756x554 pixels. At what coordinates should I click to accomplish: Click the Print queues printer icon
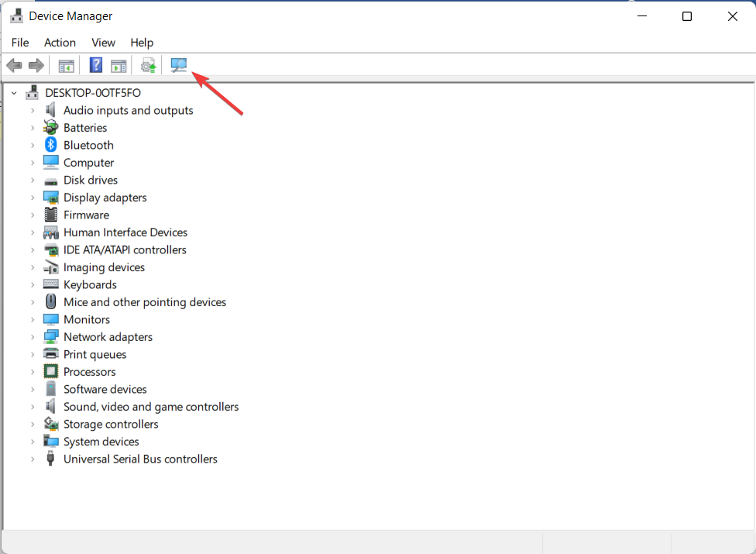coord(50,354)
